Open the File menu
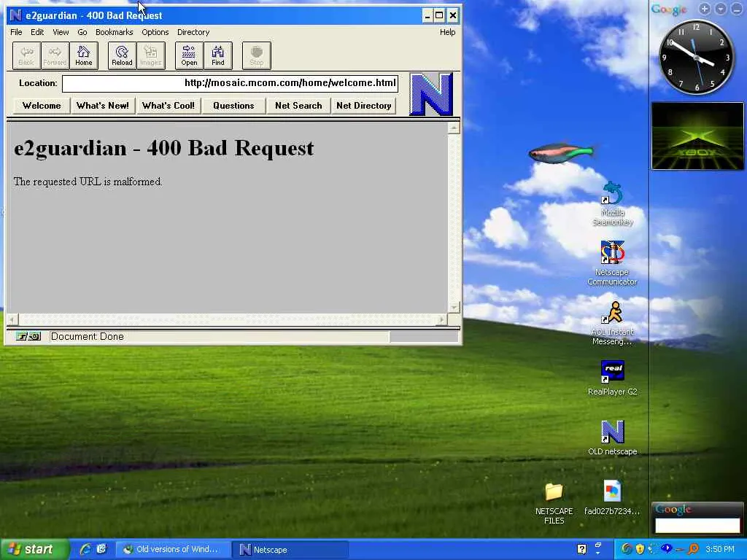Image resolution: width=747 pixels, height=560 pixels. click(16, 32)
